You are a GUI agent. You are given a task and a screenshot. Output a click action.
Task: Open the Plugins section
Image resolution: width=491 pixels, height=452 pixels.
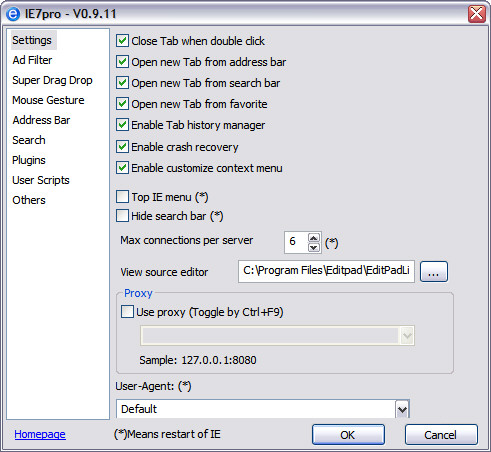tap(29, 160)
